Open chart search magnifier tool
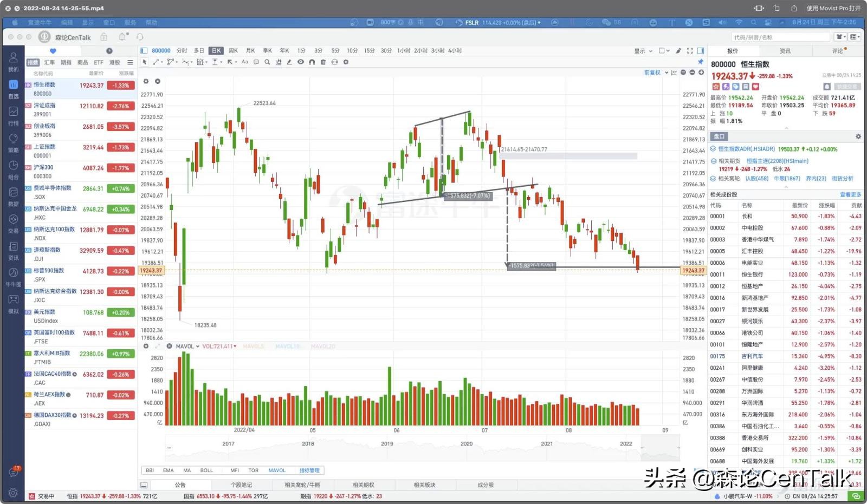The image size is (867, 504). (x=268, y=62)
